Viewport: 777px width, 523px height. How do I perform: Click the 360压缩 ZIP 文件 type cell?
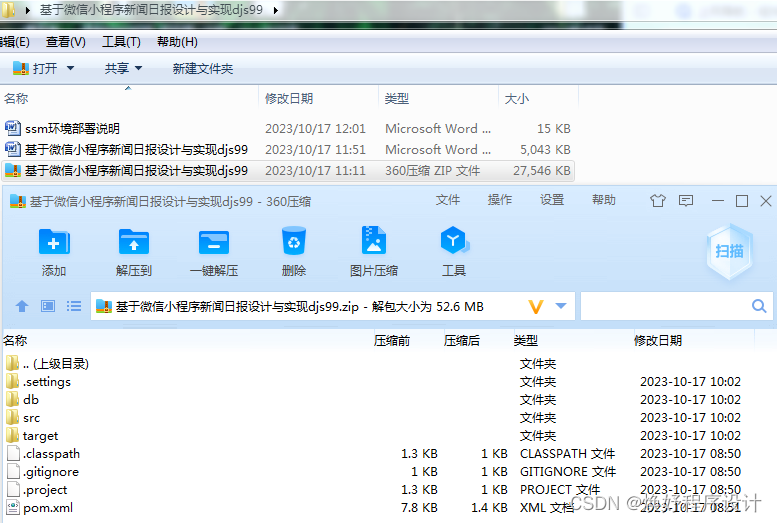(433, 171)
